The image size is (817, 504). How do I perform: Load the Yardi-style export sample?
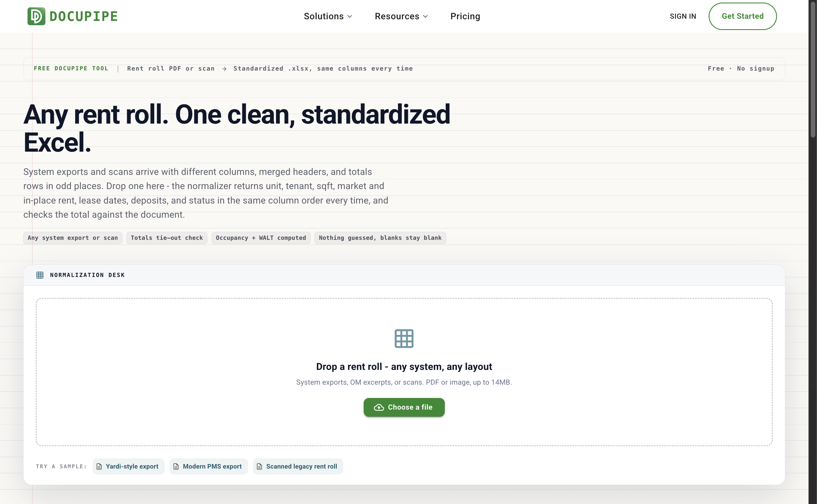(x=129, y=466)
